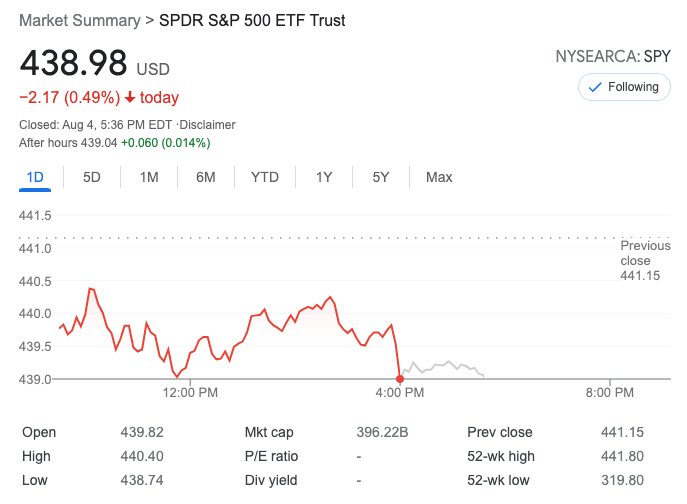The width and height of the screenshot is (687, 504).
Task: Click the Previous close 441.15 label
Action: coord(640,261)
